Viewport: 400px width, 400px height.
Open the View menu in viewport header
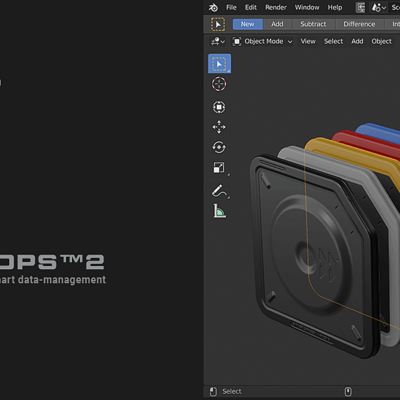coord(308,41)
